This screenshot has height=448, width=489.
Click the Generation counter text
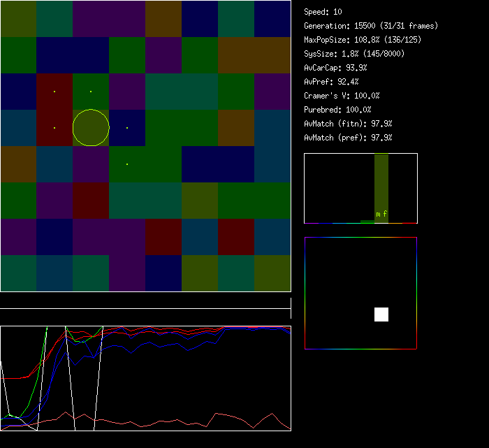point(371,26)
